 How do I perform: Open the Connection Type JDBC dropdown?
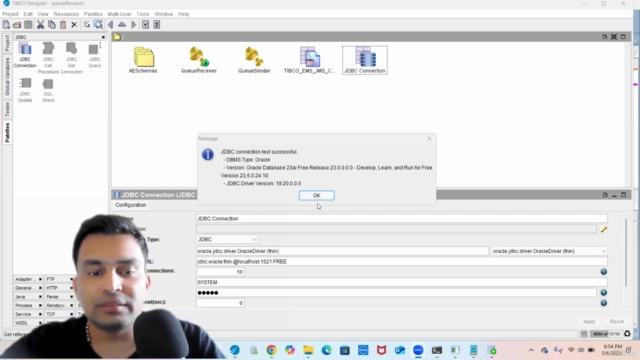click(x=227, y=240)
